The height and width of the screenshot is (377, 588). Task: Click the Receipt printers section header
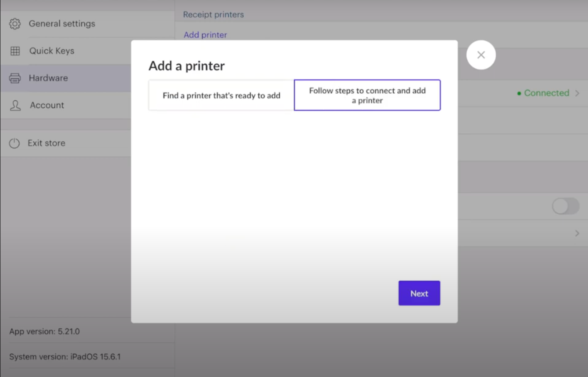tap(213, 15)
